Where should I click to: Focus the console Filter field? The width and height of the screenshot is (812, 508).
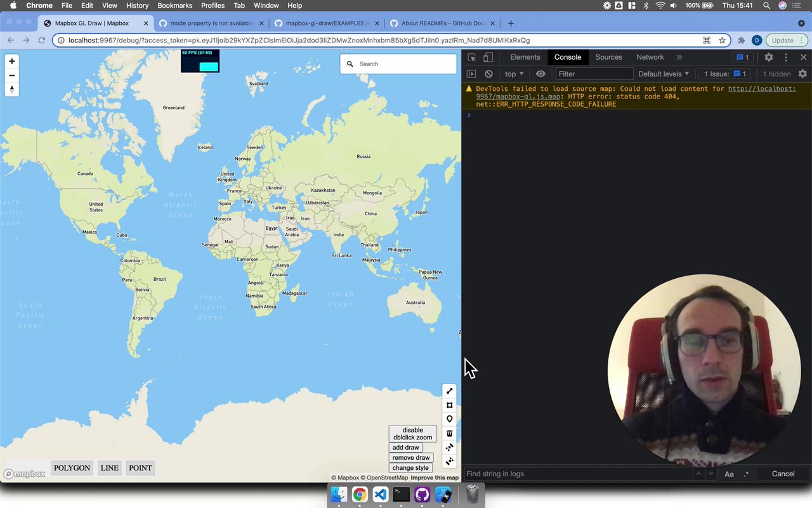pos(594,74)
